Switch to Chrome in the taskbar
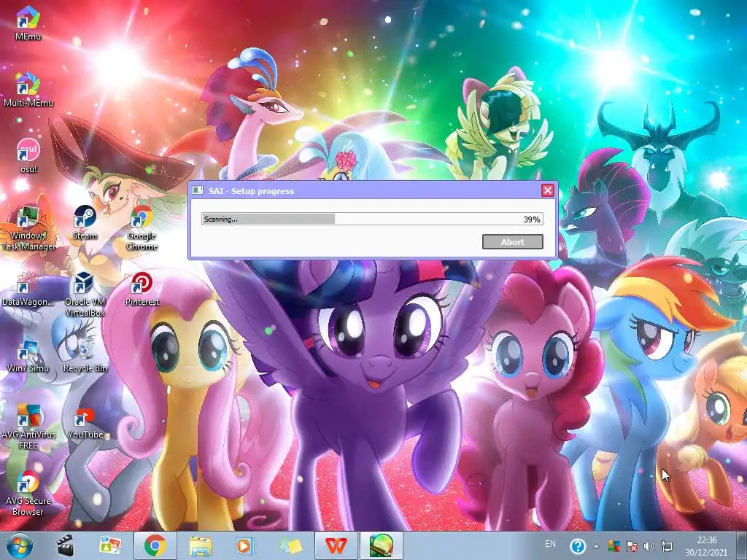Viewport: 747px width, 560px height. pos(155,545)
